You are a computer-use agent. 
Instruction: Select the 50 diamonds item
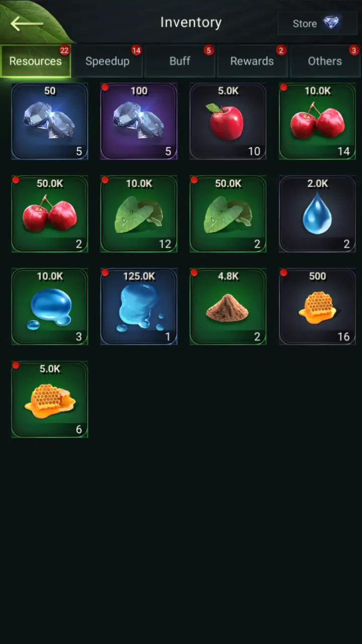(50, 121)
